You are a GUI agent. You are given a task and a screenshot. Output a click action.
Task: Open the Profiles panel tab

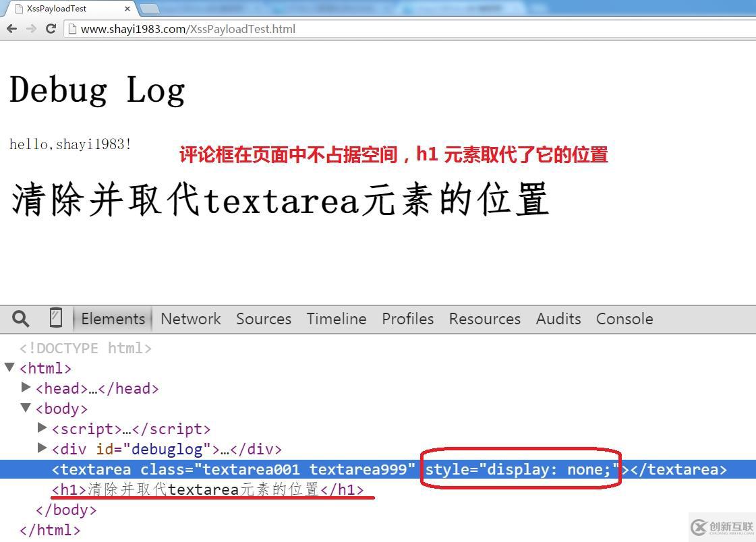click(408, 319)
